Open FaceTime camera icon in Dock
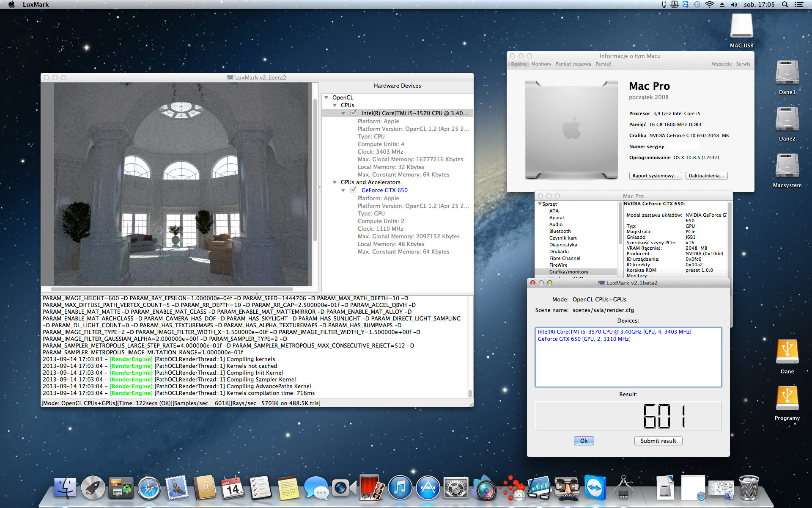This screenshot has width=812, height=508. (x=344, y=488)
